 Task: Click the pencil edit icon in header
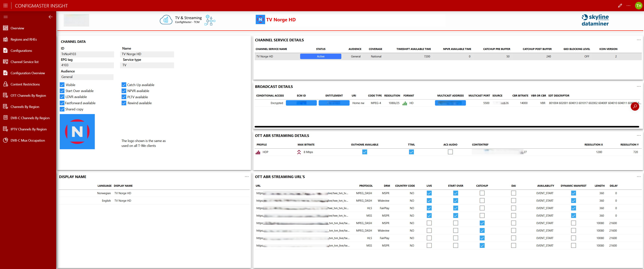pos(620,5)
